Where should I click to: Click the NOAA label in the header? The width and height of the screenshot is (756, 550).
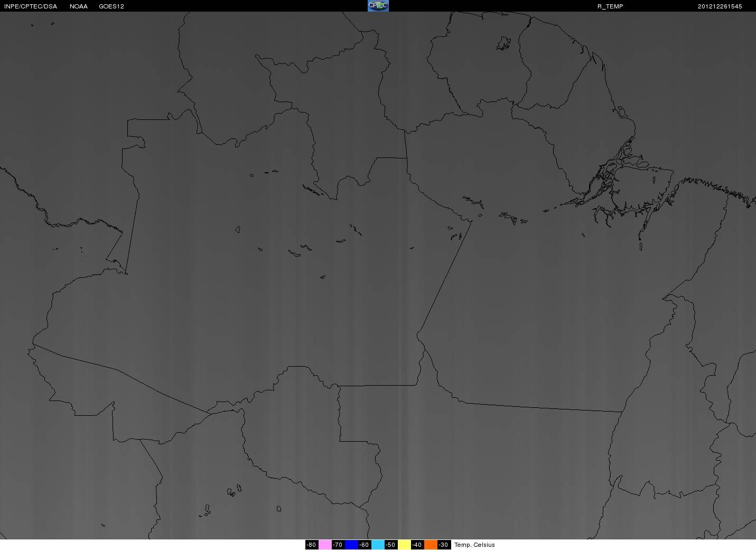(x=79, y=6)
